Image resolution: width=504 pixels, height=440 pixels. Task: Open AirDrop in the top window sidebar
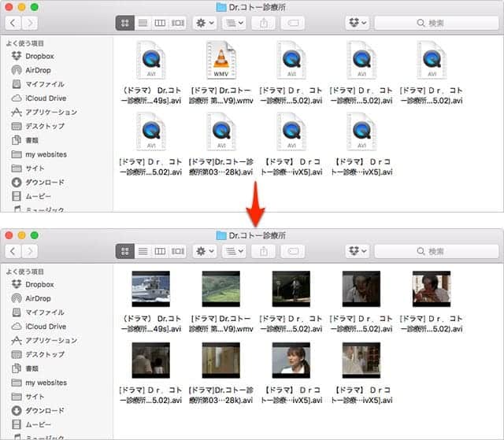coord(31,70)
